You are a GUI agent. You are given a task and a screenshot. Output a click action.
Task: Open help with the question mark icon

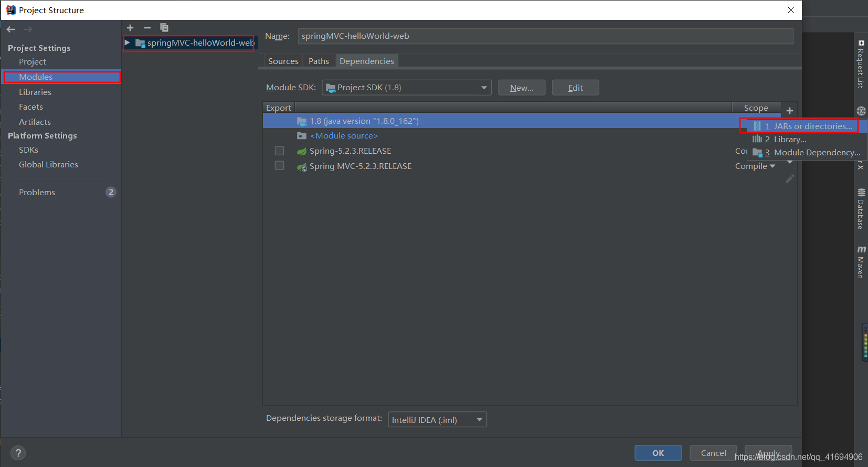(x=18, y=453)
